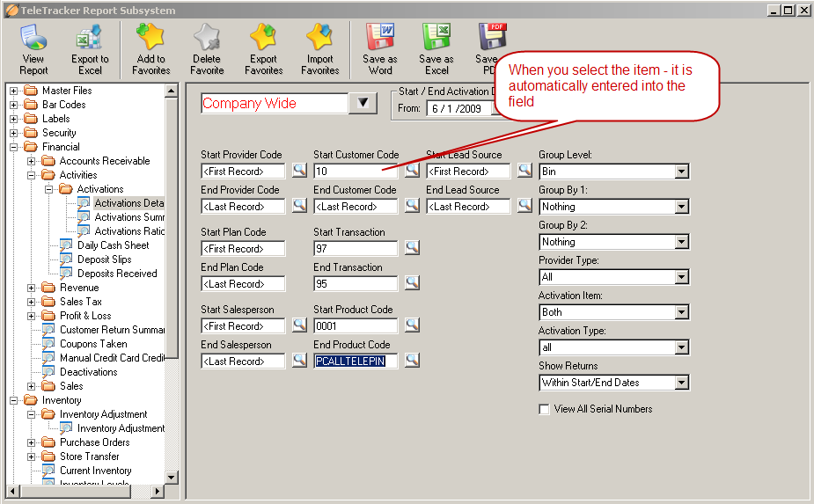Open the Show Returns dropdown
The height and width of the screenshot is (504, 814).
tap(682, 383)
